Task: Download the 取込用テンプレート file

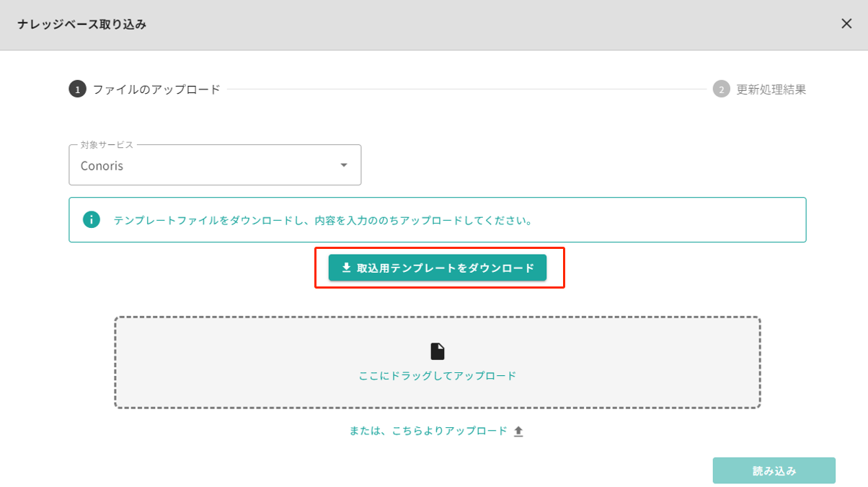Action: [x=438, y=267]
